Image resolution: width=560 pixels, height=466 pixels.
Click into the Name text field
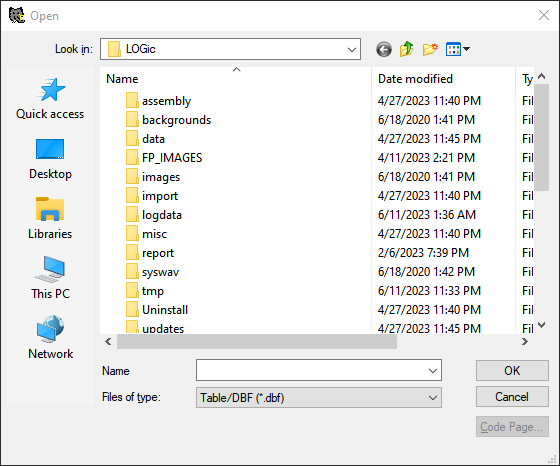(x=311, y=371)
